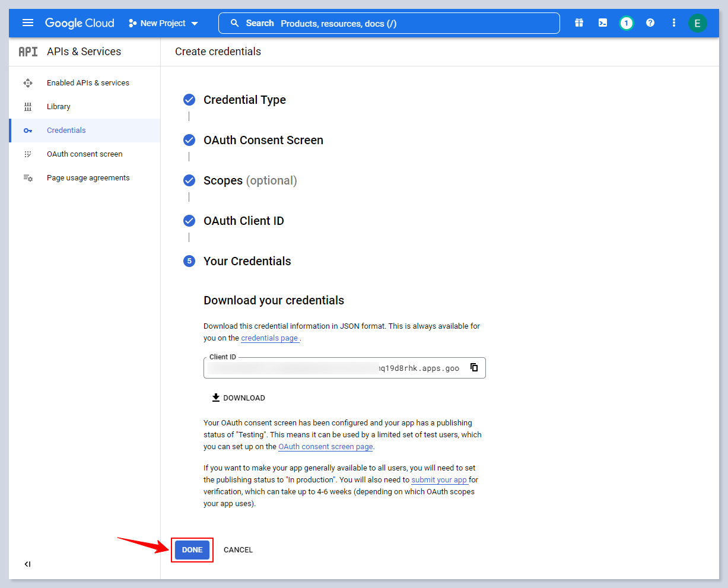Image resolution: width=728 pixels, height=588 pixels.
Task: Select Credentials in sidebar
Action: pos(85,131)
